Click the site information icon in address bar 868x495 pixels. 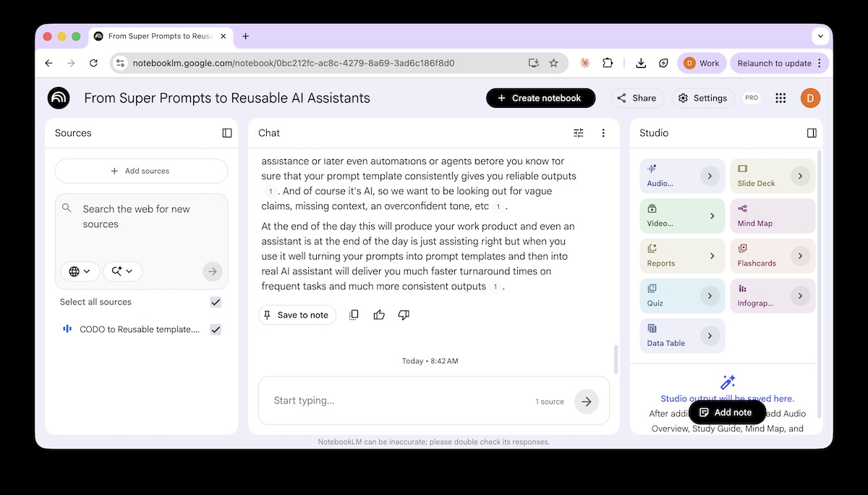(x=122, y=63)
